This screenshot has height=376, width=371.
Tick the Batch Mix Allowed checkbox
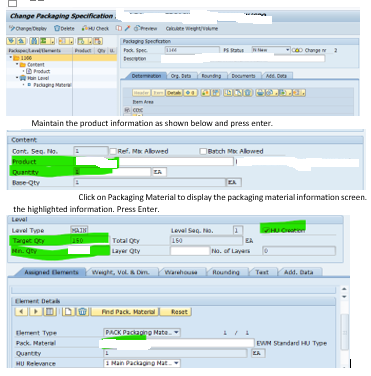(x=203, y=151)
